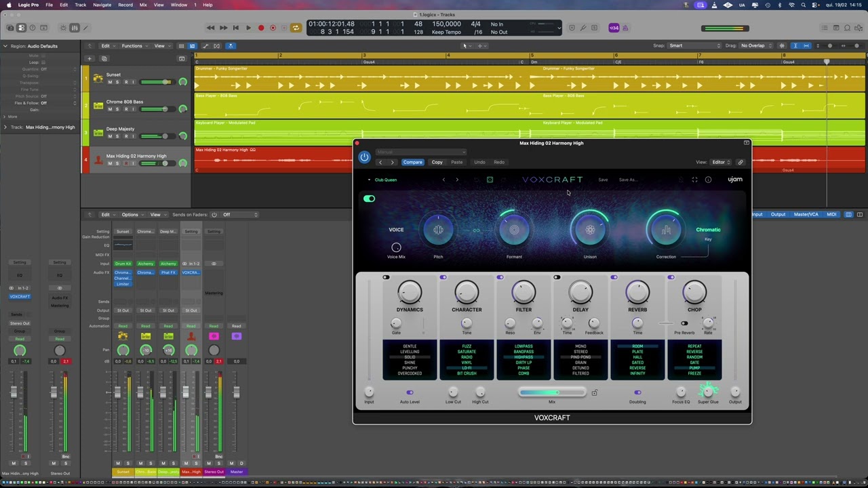Toggle the Delay module on/off switch
Image resolution: width=868 pixels, height=488 pixels.
[x=557, y=277]
